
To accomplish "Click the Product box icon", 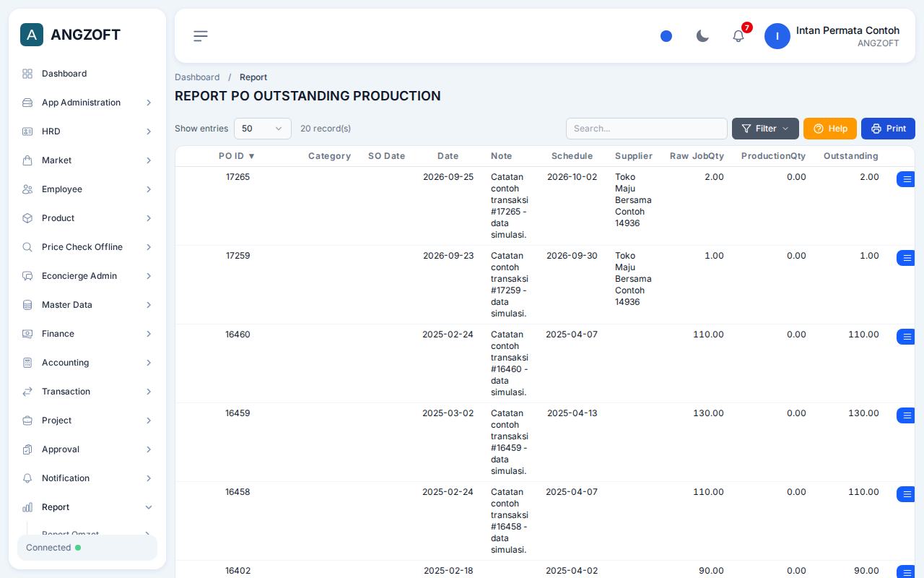I will coord(27,218).
